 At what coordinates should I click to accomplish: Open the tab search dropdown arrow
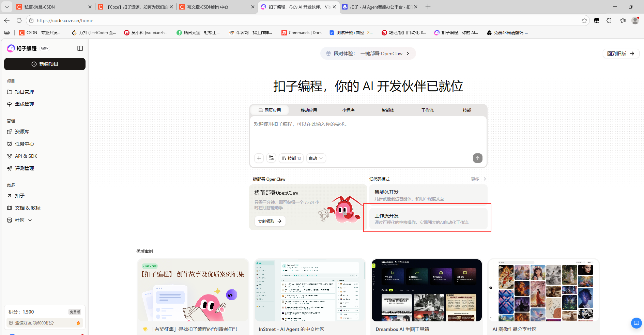point(7,7)
